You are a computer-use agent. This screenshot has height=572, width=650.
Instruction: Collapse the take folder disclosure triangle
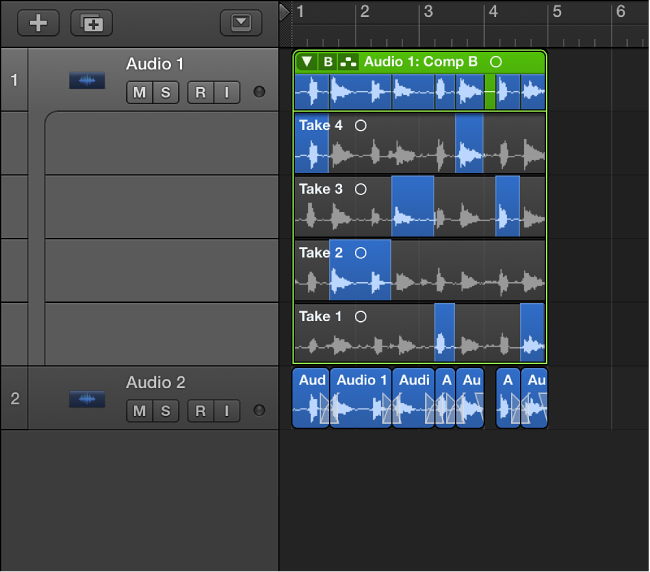[x=307, y=62]
